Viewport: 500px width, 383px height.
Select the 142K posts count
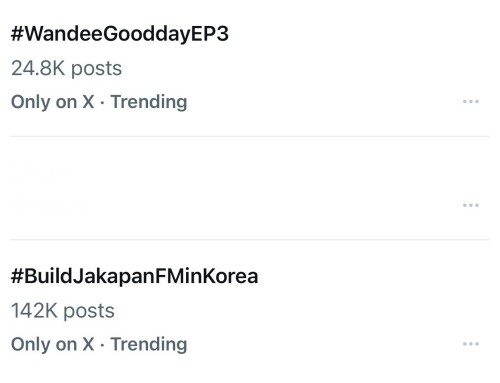63,311
